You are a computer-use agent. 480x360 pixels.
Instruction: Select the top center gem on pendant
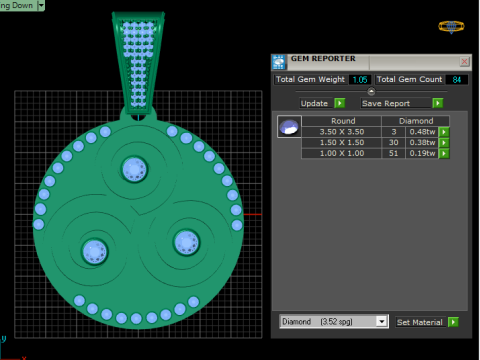click(x=134, y=169)
